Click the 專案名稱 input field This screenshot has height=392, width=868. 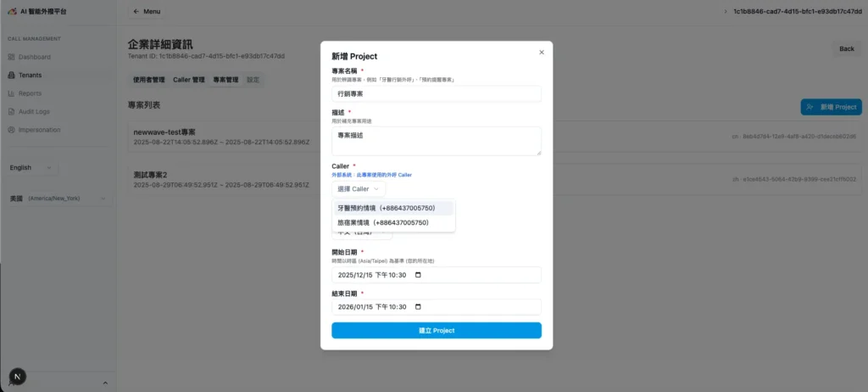coord(437,93)
